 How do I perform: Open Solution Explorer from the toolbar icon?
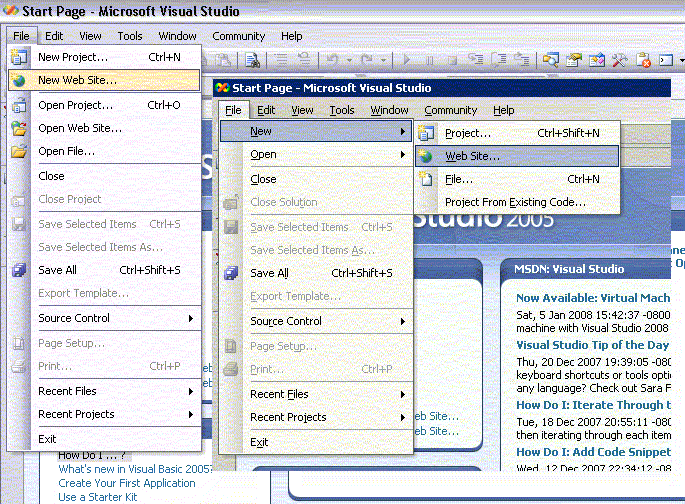(x=551, y=59)
